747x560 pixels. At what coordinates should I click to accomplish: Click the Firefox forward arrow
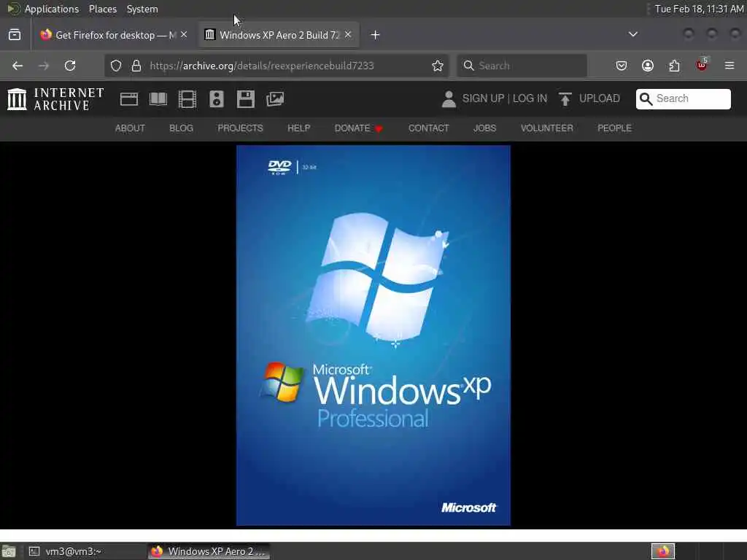[44, 66]
